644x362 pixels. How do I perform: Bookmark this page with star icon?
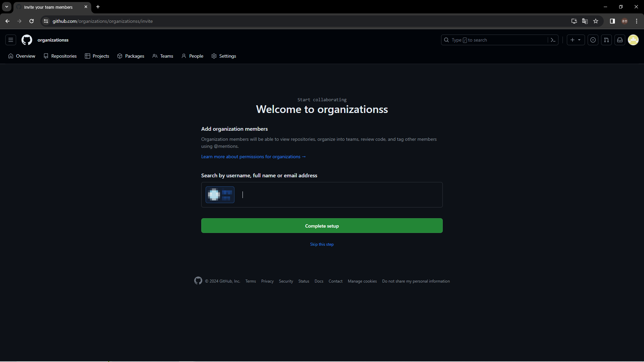596,21
